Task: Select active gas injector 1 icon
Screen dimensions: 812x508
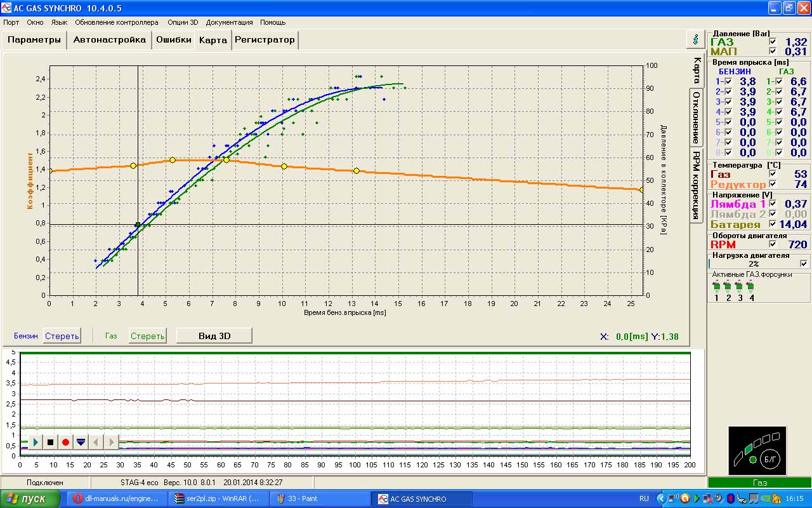Action: click(717, 286)
